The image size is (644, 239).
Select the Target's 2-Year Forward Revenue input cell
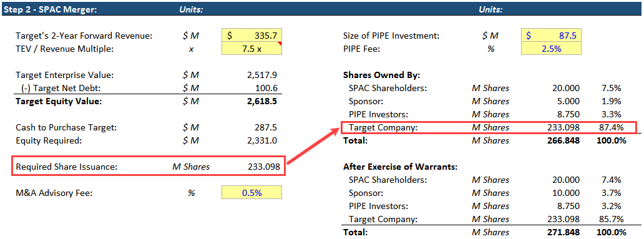[251, 36]
